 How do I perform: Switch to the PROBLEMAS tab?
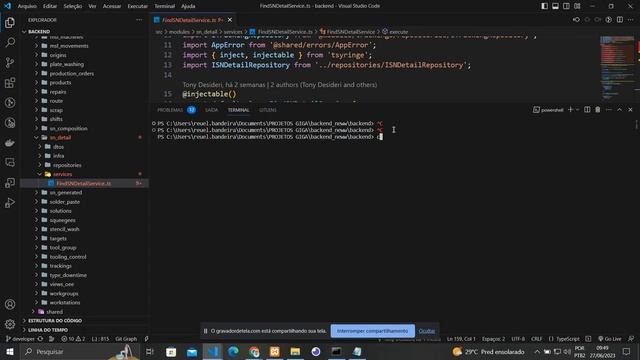click(x=170, y=110)
